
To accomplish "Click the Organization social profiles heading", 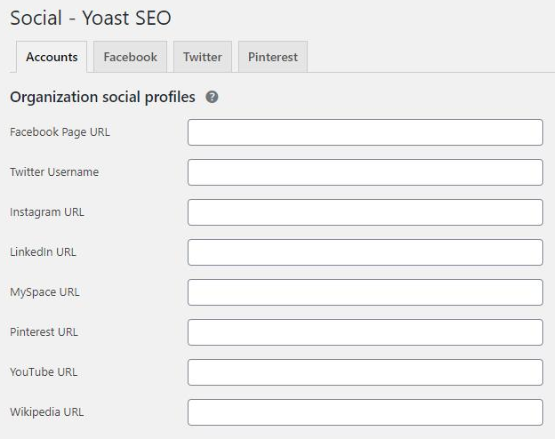I will pos(103,97).
